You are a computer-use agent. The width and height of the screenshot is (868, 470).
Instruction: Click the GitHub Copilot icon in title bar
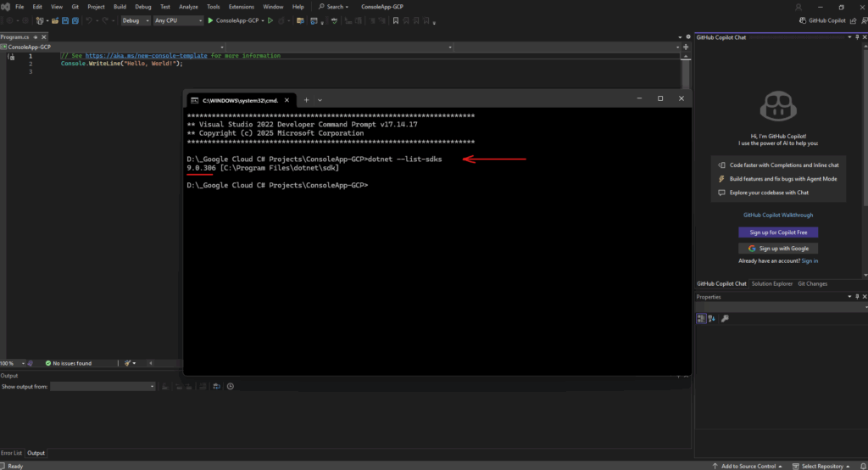(x=802, y=20)
